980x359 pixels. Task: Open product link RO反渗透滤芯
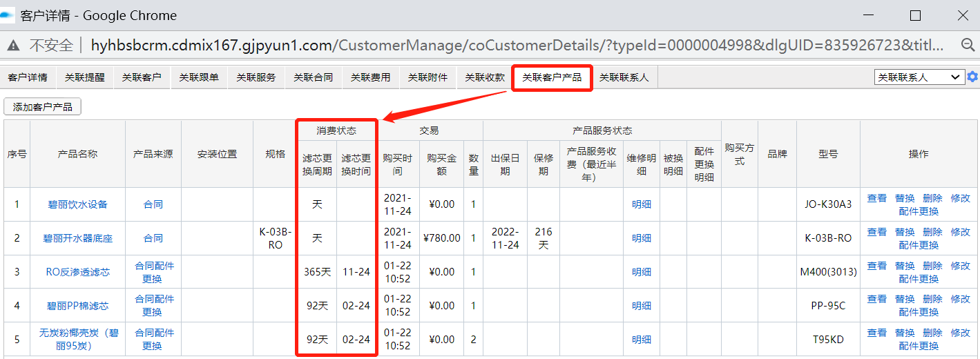77,272
